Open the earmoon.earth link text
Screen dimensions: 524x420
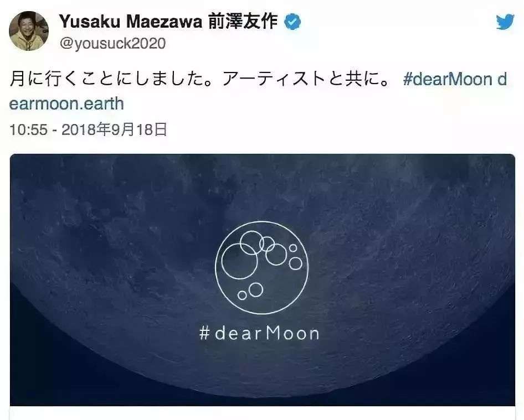click(x=66, y=104)
